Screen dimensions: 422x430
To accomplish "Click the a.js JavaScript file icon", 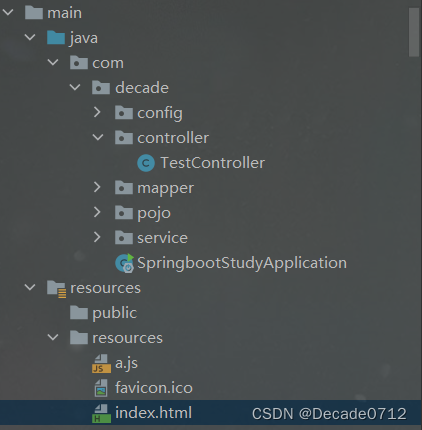I will click(101, 363).
